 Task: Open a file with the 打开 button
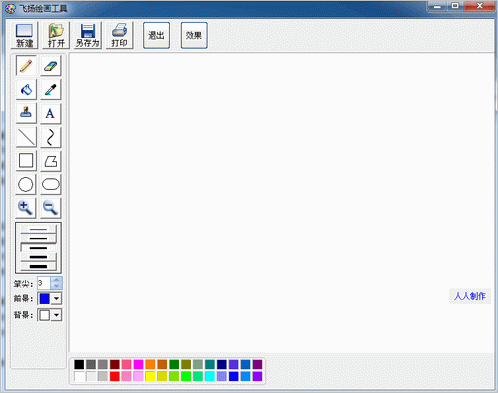[56, 35]
